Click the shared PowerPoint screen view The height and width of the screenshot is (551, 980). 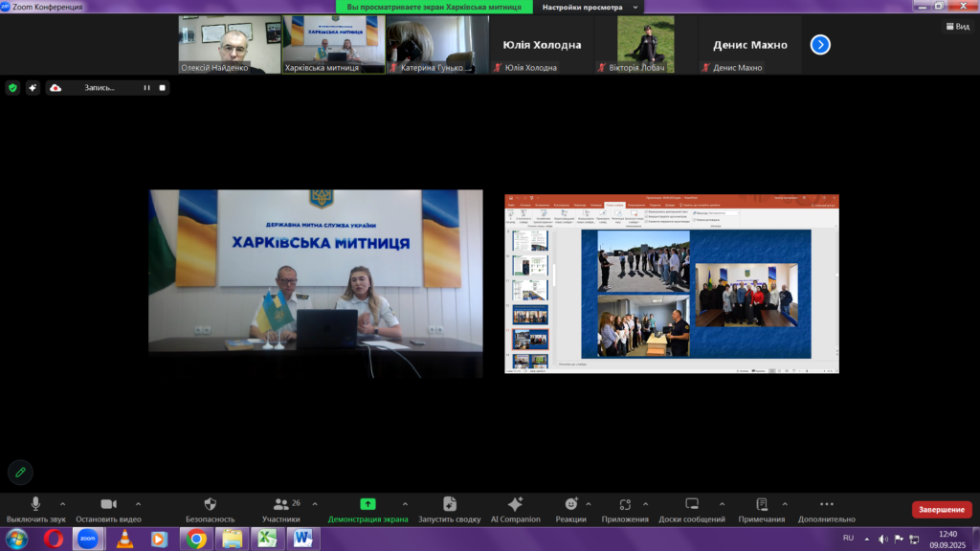[x=672, y=283]
